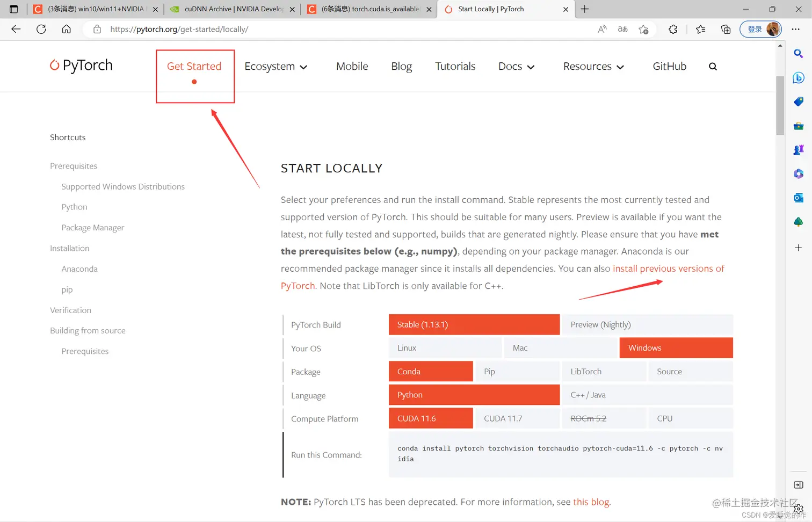
Task: Click the read aloud icon
Action: [602, 29]
